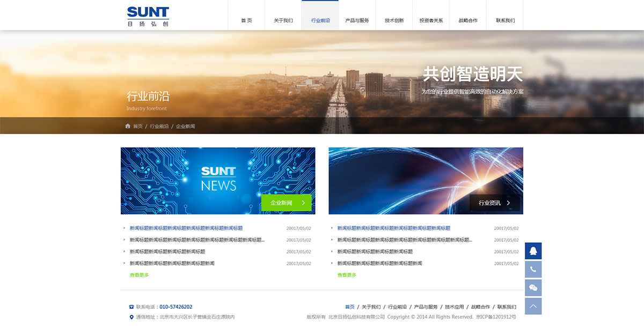
Task: Go to 投资者关系 in top navigation
Action: point(431,20)
